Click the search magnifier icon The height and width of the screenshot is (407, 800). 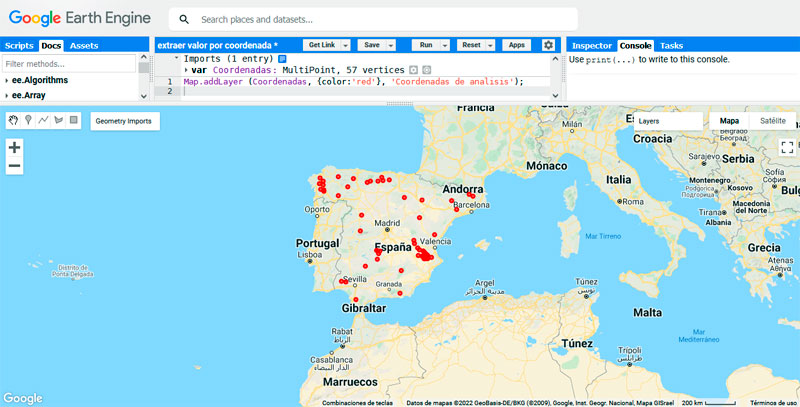184,19
